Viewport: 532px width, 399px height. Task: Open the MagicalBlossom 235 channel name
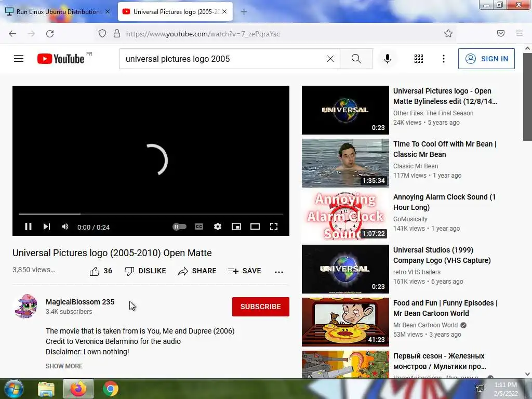(x=80, y=302)
